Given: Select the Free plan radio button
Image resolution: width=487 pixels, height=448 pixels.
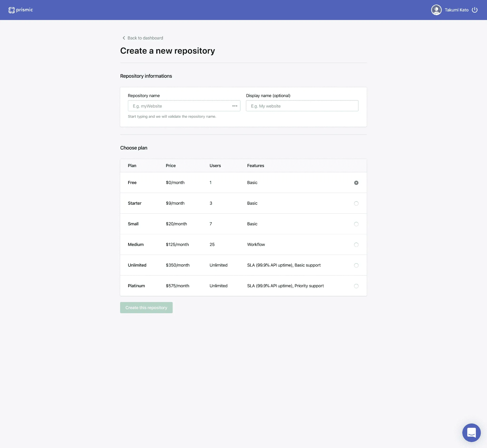Looking at the screenshot, I should point(356,183).
